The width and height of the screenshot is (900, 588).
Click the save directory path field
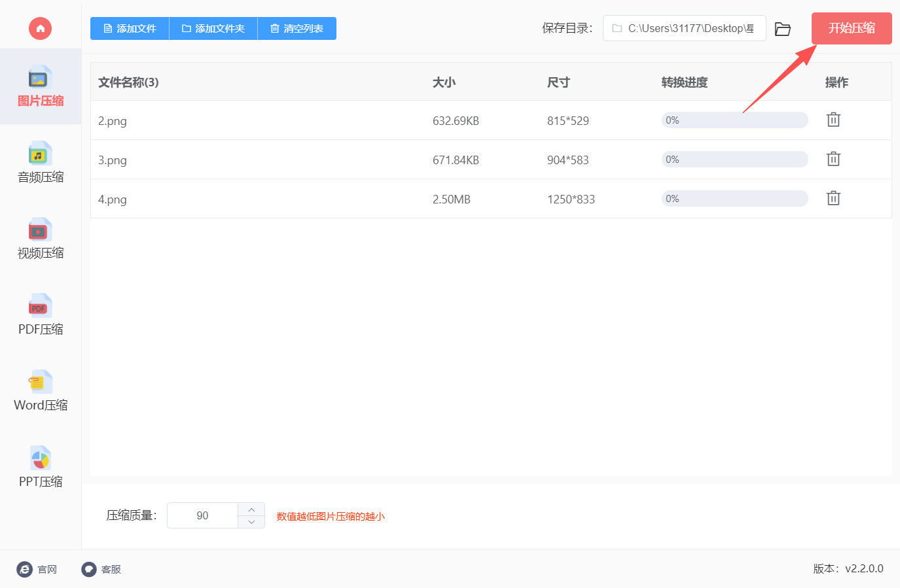coord(684,28)
